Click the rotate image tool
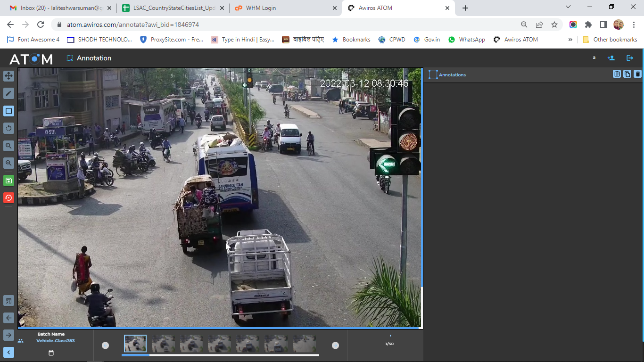The height and width of the screenshot is (362, 644). pyautogui.click(x=8, y=128)
